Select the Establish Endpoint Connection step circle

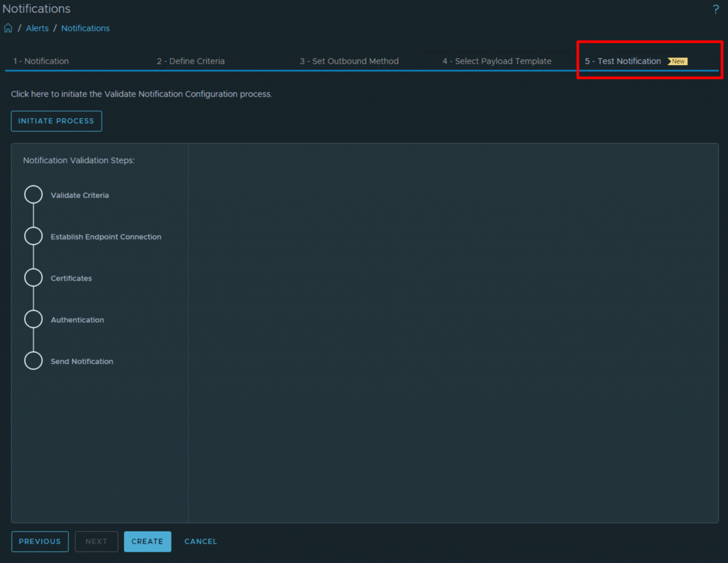pyautogui.click(x=33, y=236)
